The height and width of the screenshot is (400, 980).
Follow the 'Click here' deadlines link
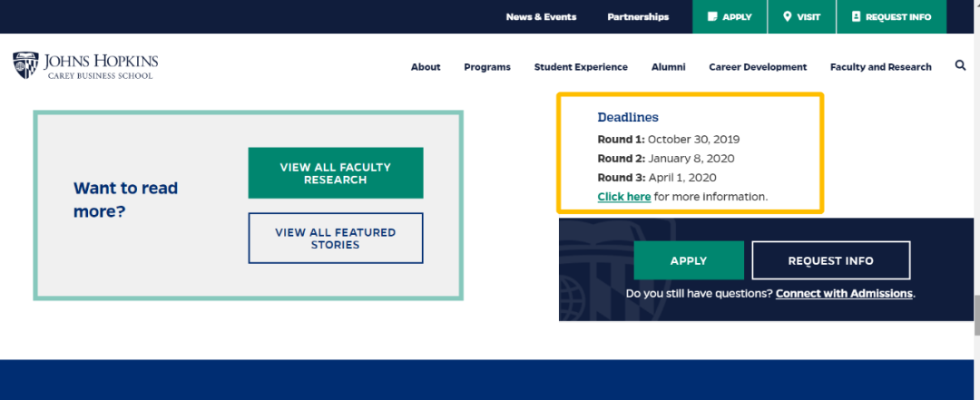click(623, 196)
